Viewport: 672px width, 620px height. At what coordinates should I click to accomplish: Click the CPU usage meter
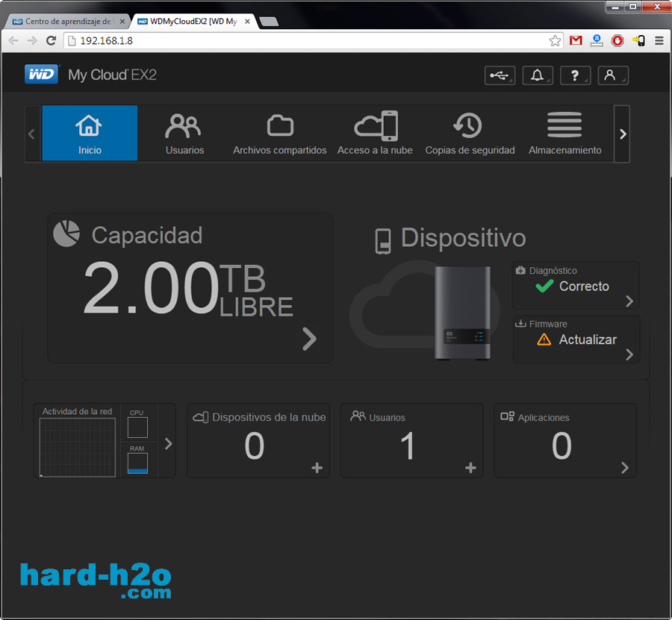click(137, 428)
